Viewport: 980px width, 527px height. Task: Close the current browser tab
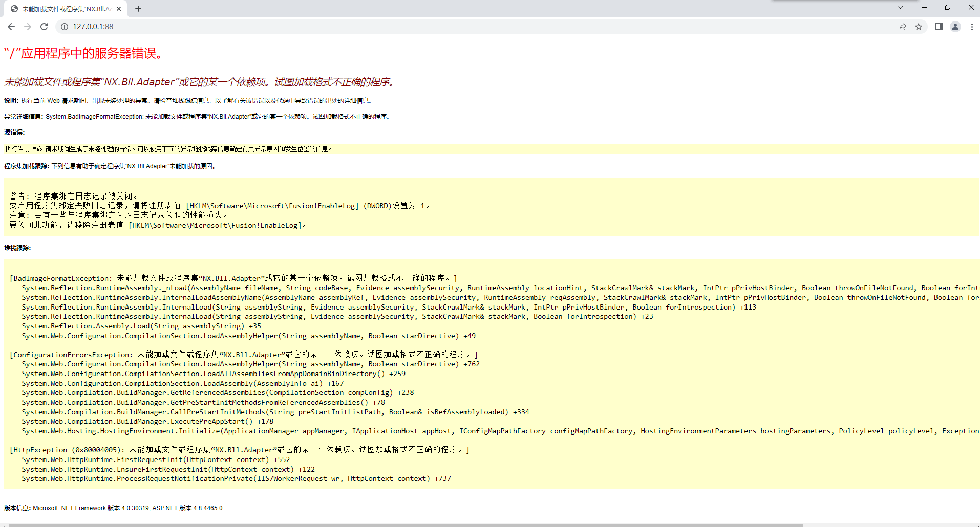click(x=119, y=9)
